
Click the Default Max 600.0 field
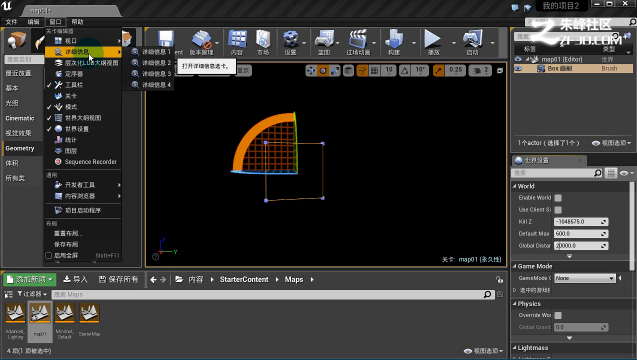tap(581, 234)
